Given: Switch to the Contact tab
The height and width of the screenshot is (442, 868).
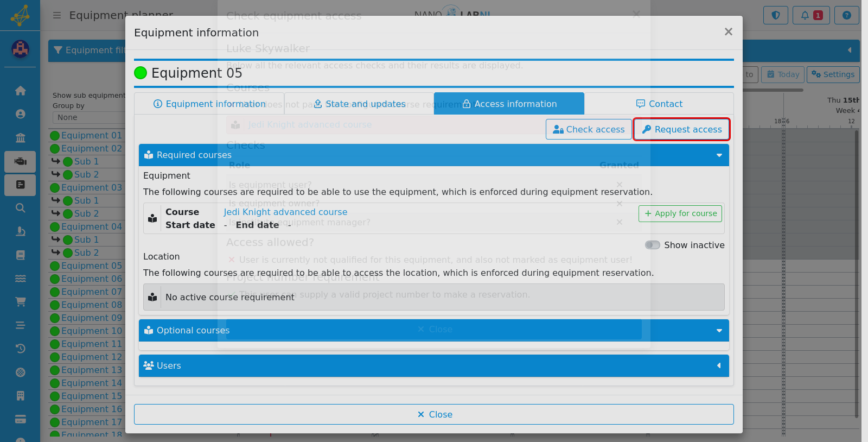Looking at the screenshot, I should tap(659, 104).
